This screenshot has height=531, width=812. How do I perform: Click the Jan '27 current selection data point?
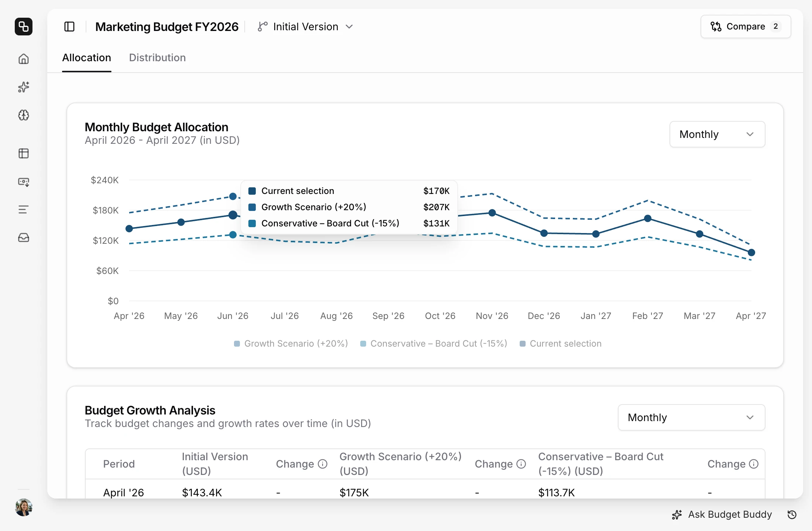[596, 234]
